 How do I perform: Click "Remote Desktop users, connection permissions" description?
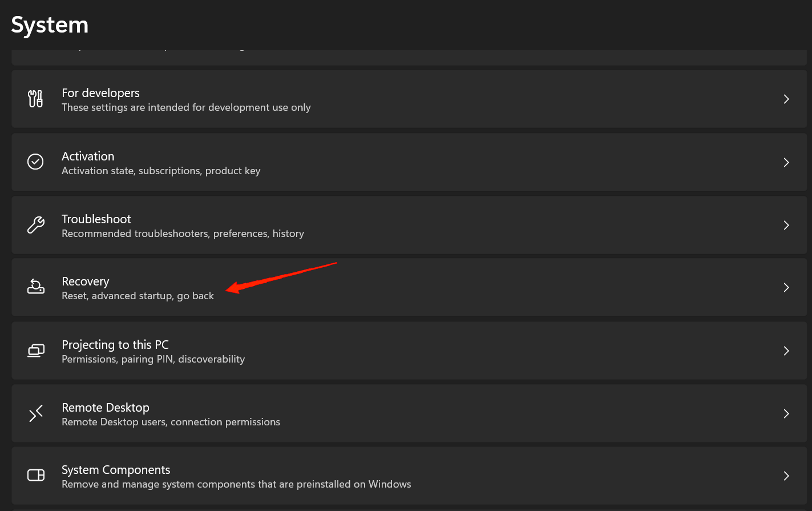[171, 422]
